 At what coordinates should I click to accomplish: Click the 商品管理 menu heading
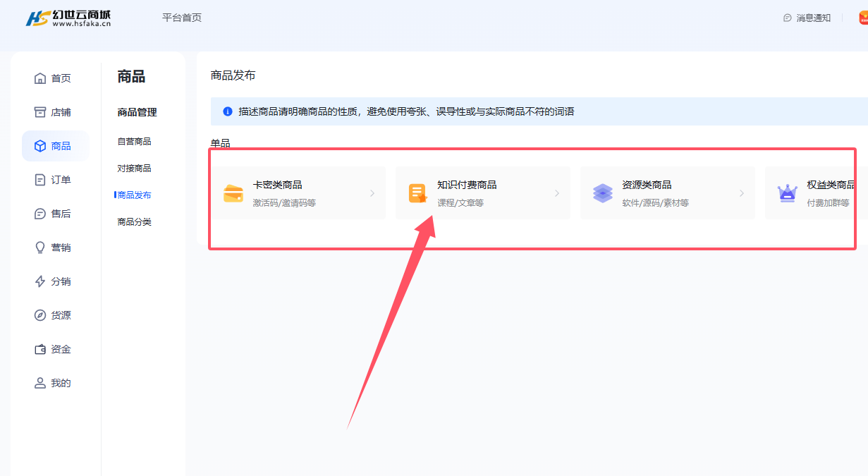(137, 112)
